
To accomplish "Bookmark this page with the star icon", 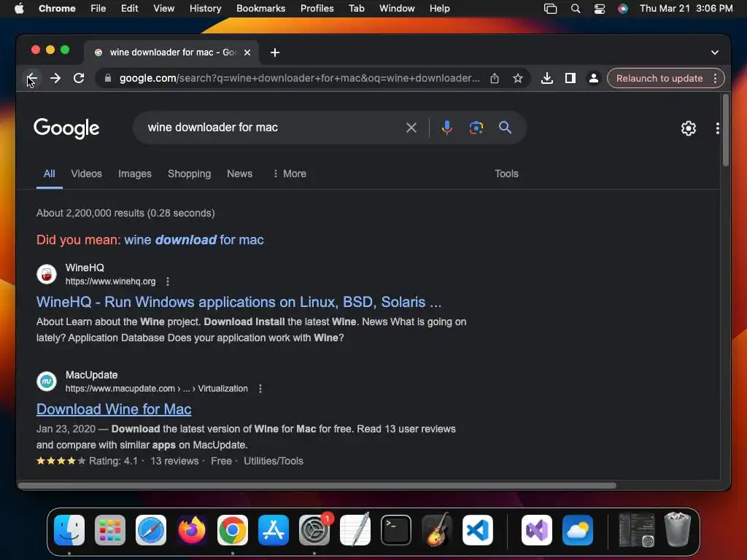I will (518, 78).
